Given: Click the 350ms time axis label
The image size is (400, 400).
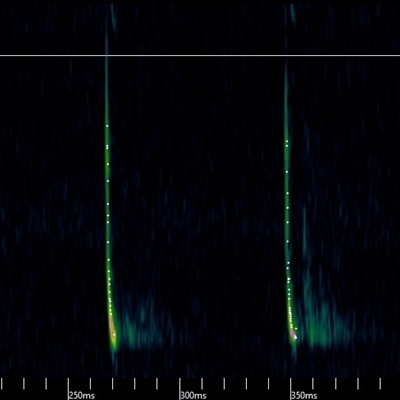Looking at the screenshot, I should 304,396.
